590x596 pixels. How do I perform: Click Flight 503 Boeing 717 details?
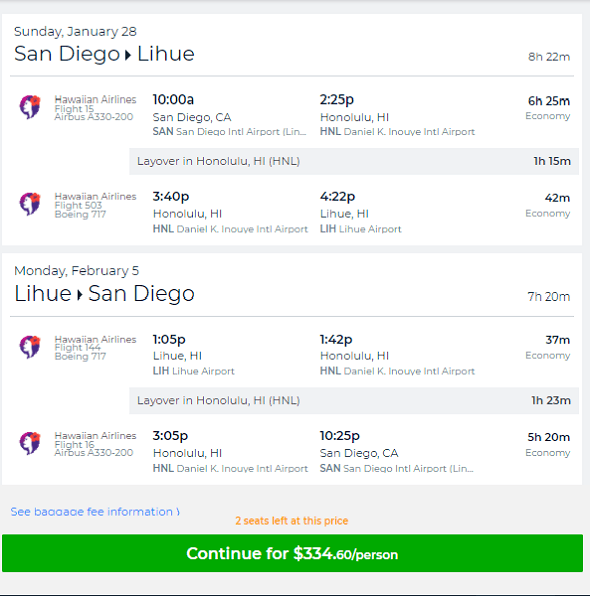(x=80, y=210)
